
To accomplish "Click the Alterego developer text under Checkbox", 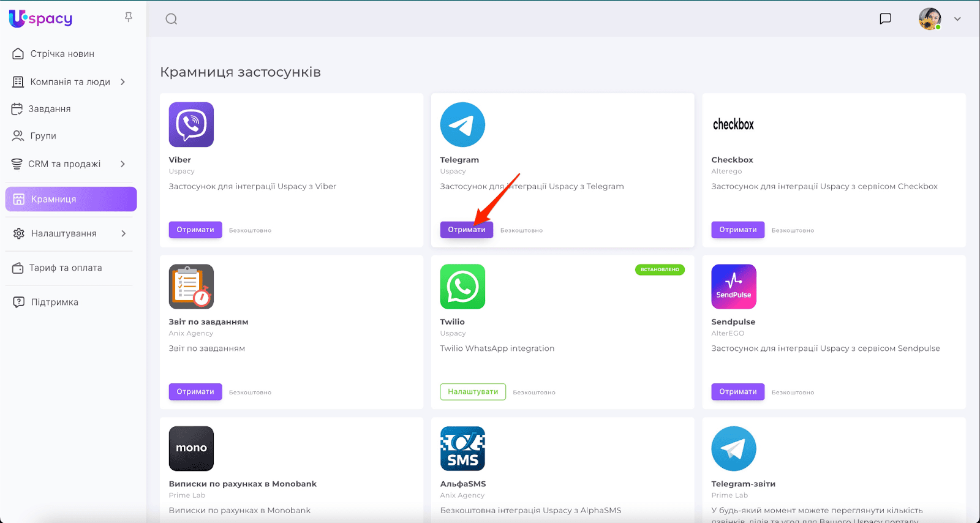I will click(x=726, y=171).
